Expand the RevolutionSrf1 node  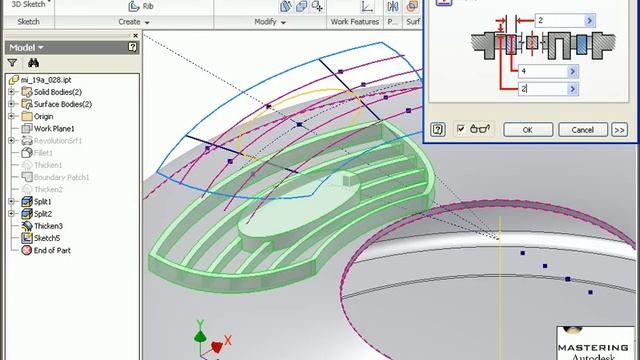(x=11, y=141)
